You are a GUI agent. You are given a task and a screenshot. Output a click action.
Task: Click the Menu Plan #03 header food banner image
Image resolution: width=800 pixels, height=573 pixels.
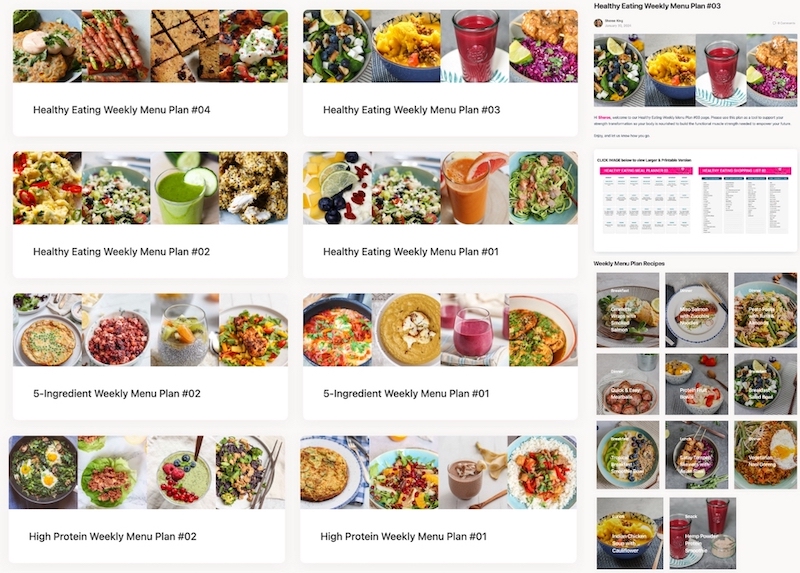point(695,70)
